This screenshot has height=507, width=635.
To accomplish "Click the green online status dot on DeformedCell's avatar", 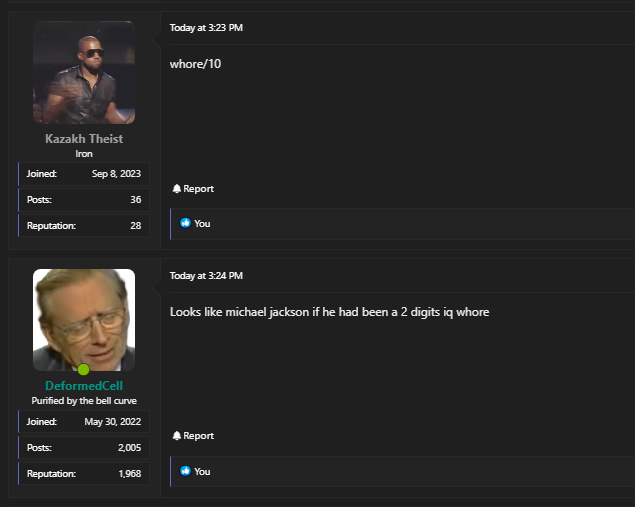I will pos(84,370).
